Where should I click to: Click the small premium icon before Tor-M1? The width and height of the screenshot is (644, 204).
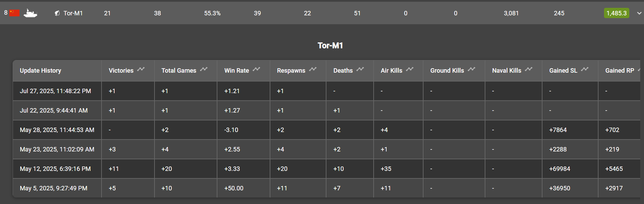pos(57,13)
